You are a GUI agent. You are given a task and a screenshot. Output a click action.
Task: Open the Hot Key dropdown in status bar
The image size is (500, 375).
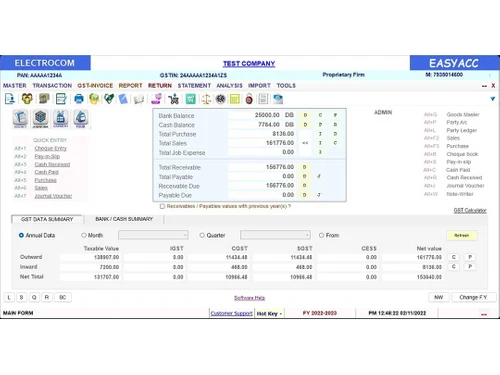click(269, 314)
